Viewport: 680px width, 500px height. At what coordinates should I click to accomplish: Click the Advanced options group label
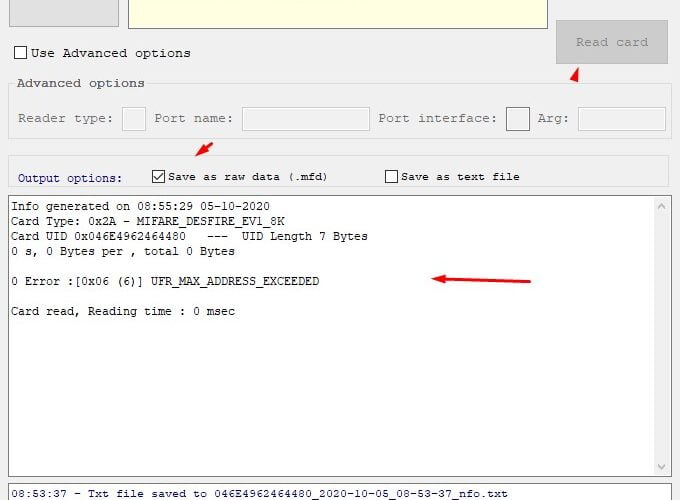click(x=81, y=83)
